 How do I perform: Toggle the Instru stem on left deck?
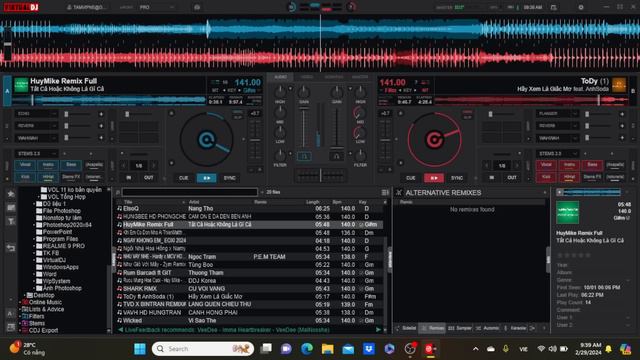(48, 165)
